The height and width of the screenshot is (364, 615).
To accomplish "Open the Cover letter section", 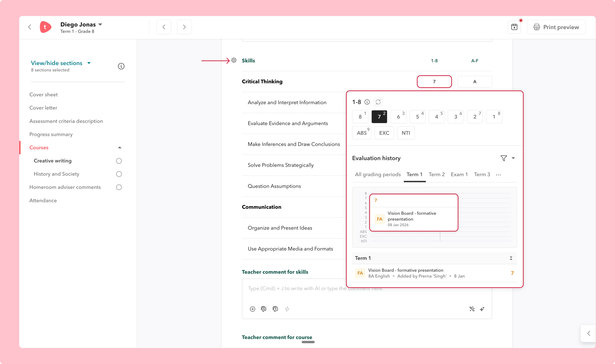I will [x=43, y=108].
